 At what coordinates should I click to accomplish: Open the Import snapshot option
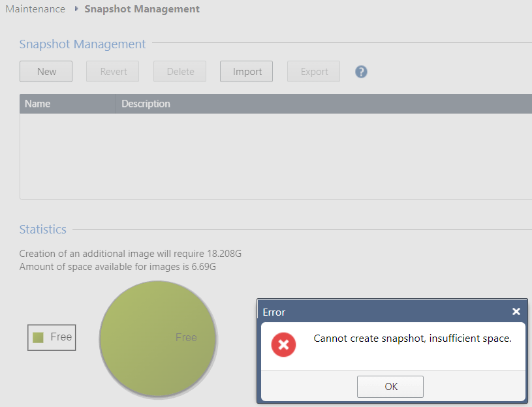click(247, 72)
